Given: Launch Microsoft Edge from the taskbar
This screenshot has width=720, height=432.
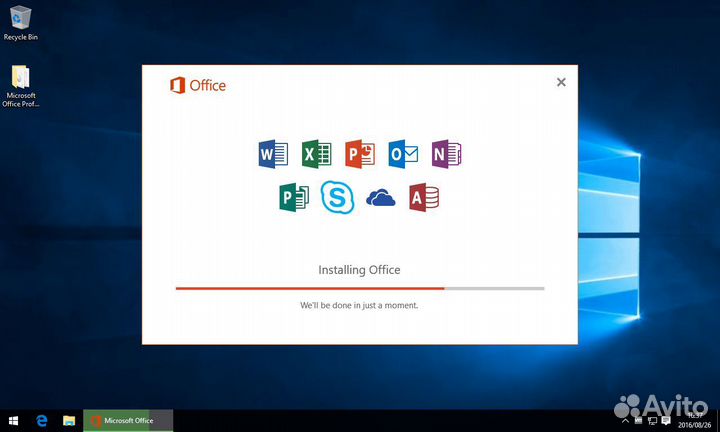Looking at the screenshot, I should (42, 421).
